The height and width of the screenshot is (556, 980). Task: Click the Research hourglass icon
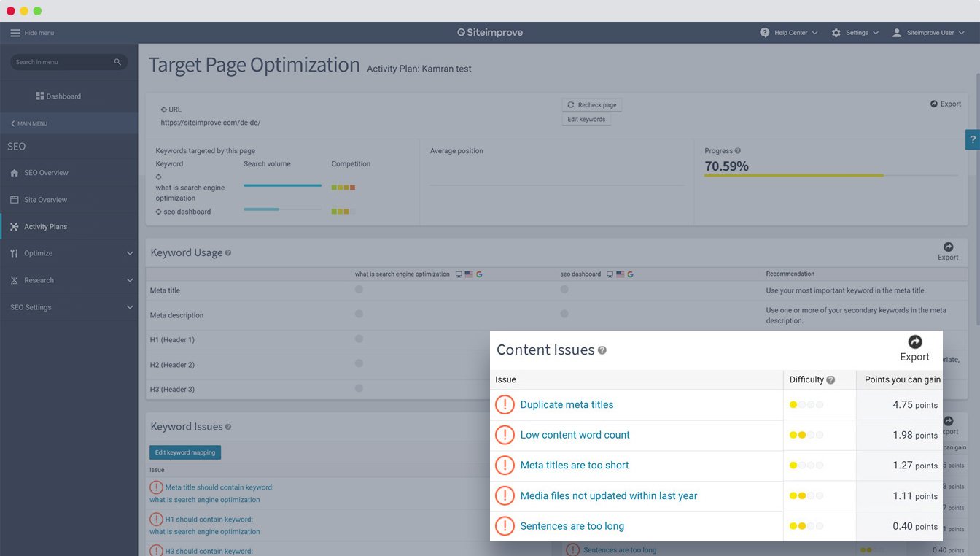pos(15,280)
